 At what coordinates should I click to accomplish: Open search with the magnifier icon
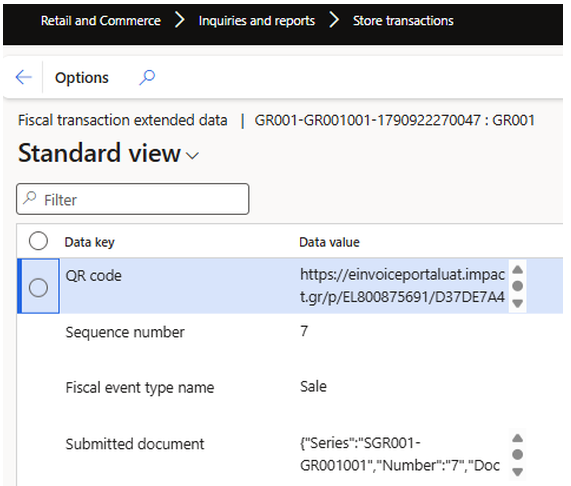[147, 77]
